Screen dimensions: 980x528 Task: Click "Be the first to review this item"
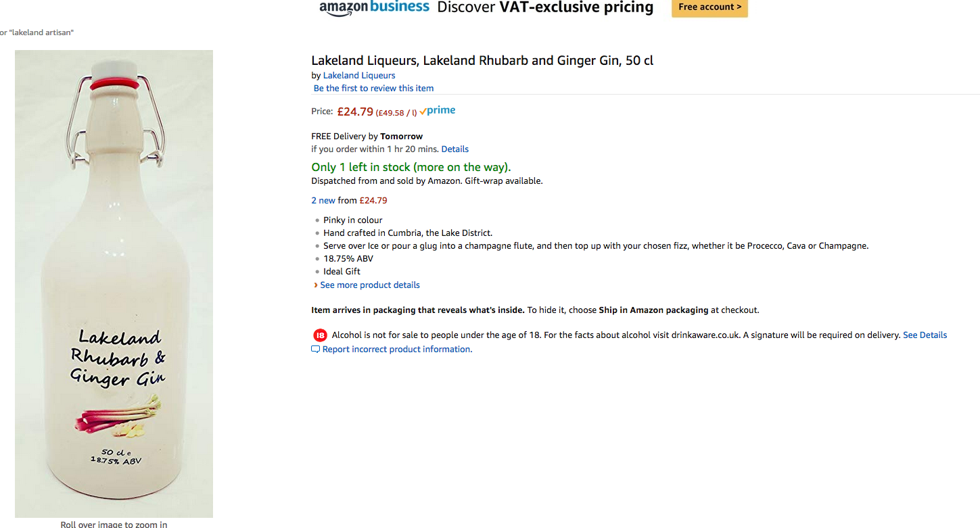click(x=373, y=89)
